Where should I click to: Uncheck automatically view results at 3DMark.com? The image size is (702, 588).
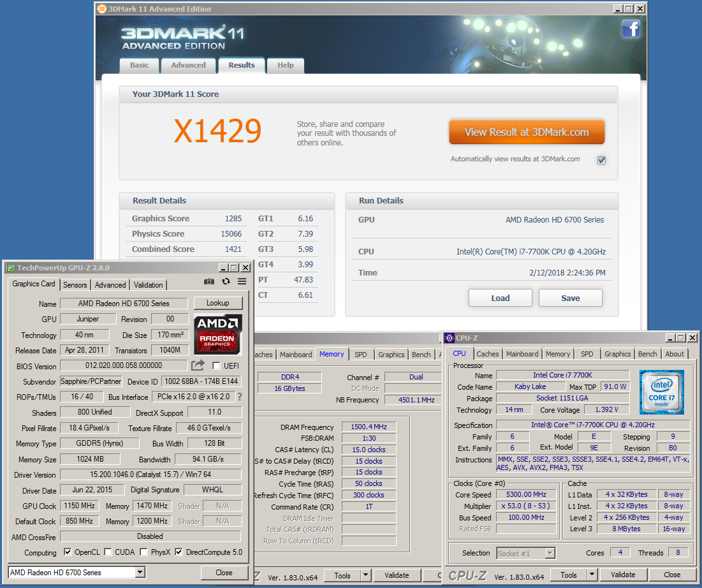(602, 160)
